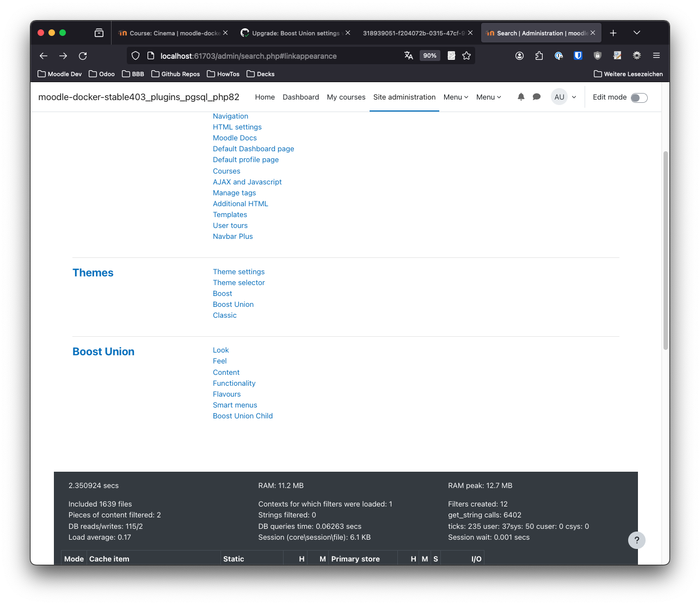Open the gear extension icon in toolbar
This screenshot has width=700, height=605.
point(637,55)
